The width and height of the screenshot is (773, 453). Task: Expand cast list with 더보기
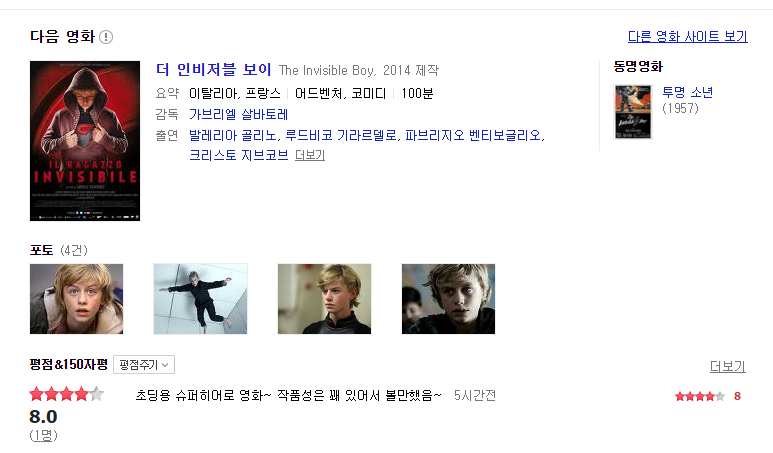[310, 155]
